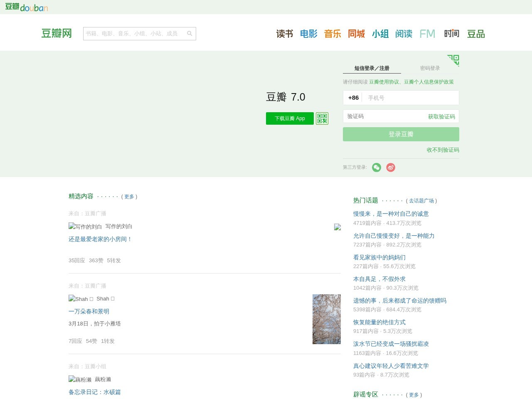The height and width of the screenshot is (399, 532).
Task: Open the FM section
Action: pos(428,34)
